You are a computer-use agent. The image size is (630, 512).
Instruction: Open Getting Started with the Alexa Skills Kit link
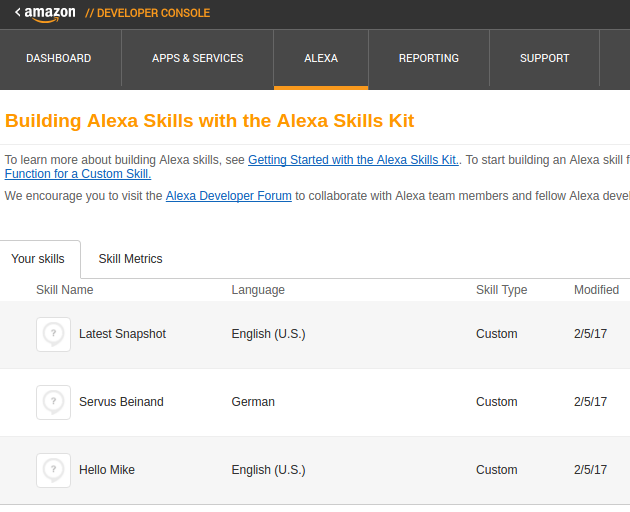pyautogui.click(x=353, y=160)
